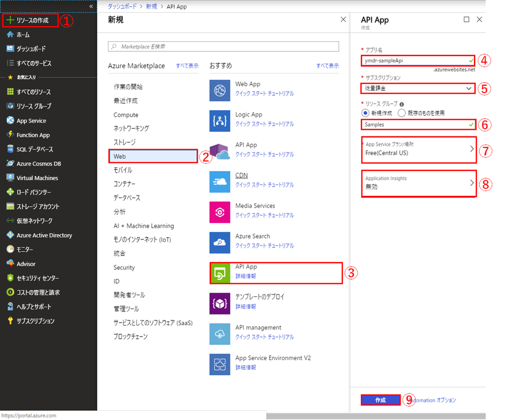Collapse the left sidebar with double chevron
Image resolution: width=514 pixels, height=420 pixels.
click(91, 6)
